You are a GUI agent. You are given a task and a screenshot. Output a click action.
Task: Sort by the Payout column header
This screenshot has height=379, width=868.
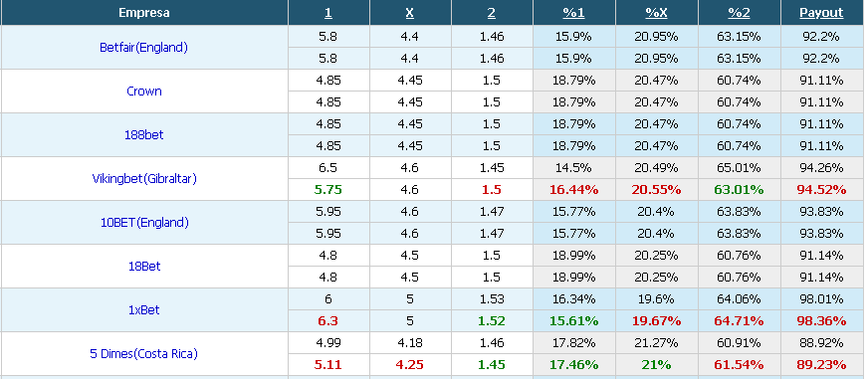(x=821, y=13)
